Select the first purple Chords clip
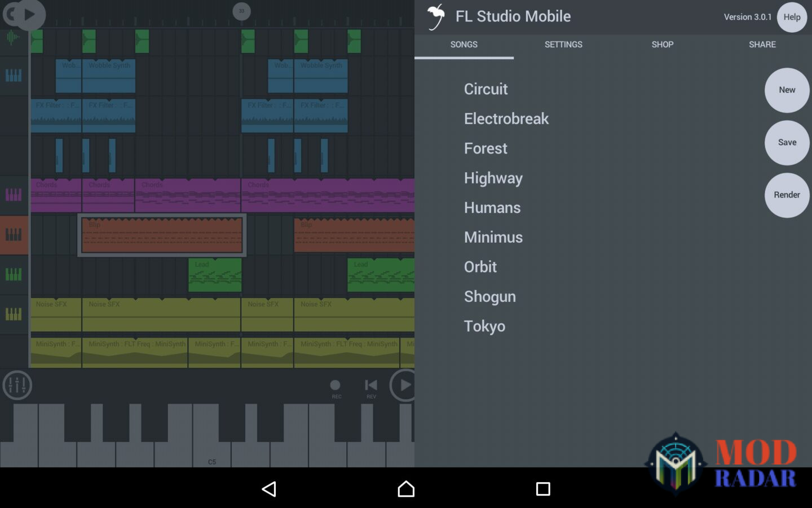Viewport: 812px width, 508px height. 56,195
